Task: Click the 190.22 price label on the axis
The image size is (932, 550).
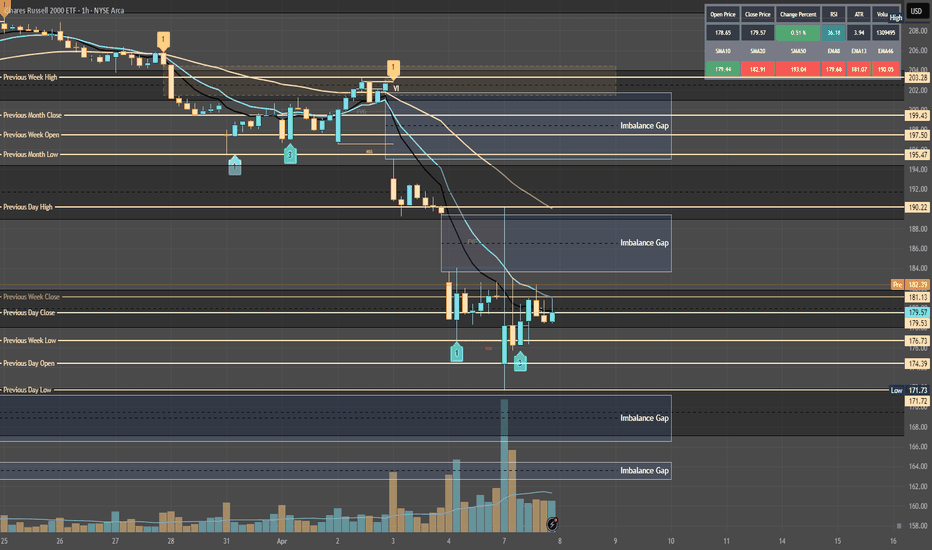Action: (917, 208)
